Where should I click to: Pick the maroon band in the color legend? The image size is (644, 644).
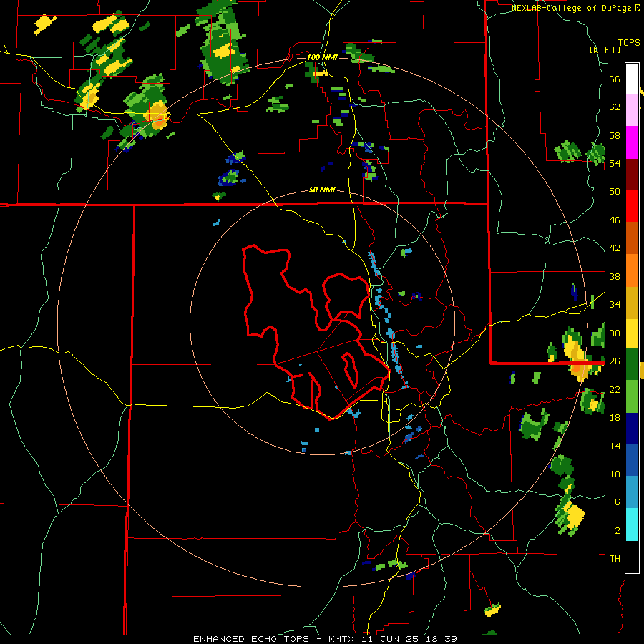[x=632, y=175]
